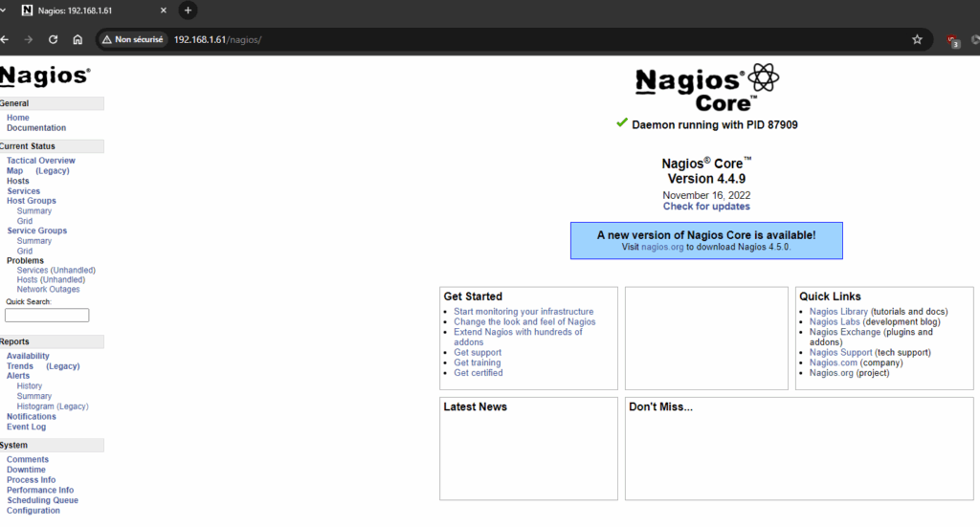The height and width of the screenshot is (527, 980).
Task: Click the browser address bar URL
Action: [217, 40]
